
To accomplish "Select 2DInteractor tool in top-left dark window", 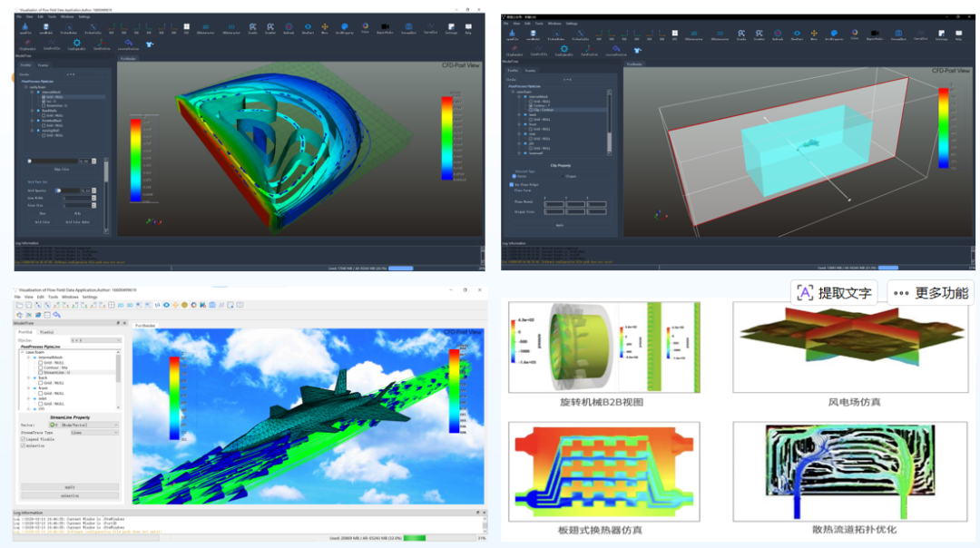I will pyautogui.click(x=206, y=27).
